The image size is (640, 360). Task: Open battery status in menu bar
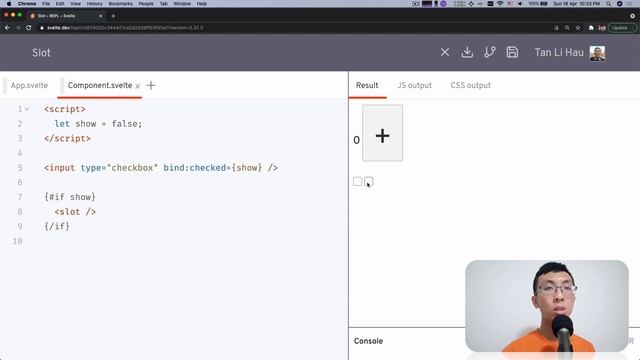click(538, 4)
